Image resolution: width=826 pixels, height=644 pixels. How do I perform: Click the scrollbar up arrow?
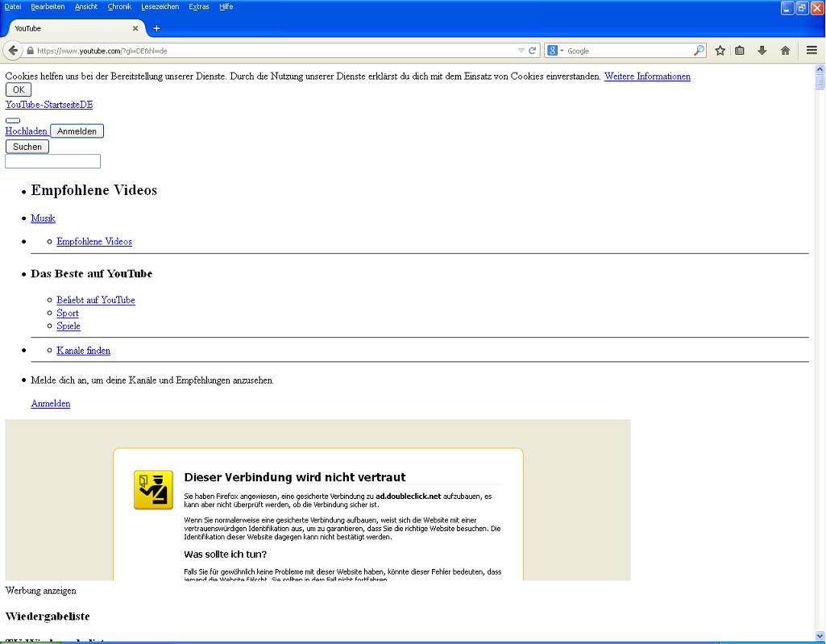pos(820,69)
